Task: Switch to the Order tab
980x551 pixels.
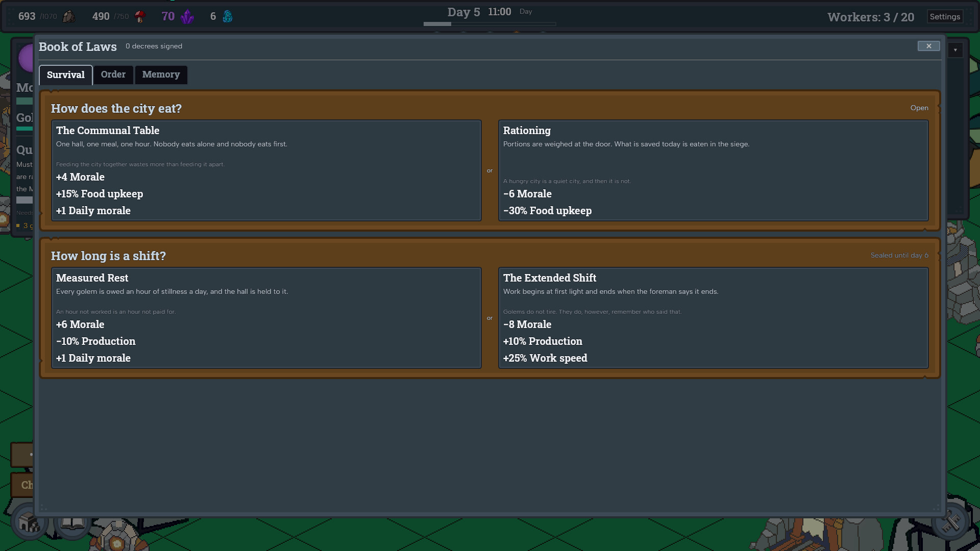Action: [x=113, y=74]
